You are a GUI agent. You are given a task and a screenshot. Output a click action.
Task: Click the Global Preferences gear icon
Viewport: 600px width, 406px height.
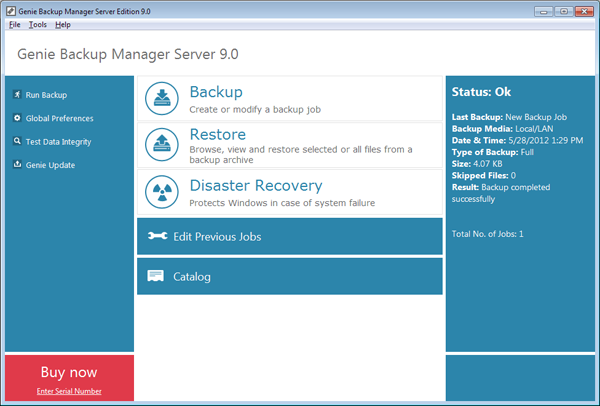click(x=17, y=118)
